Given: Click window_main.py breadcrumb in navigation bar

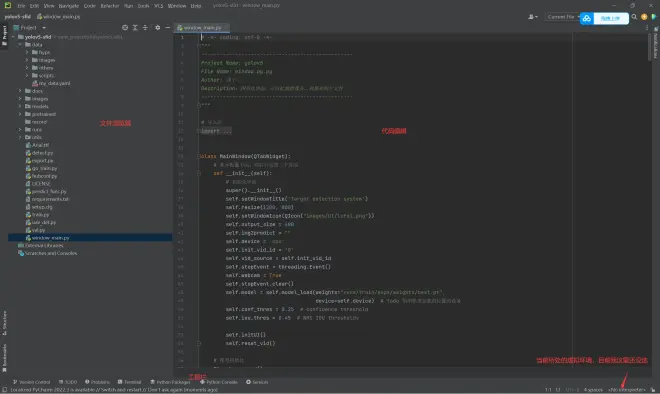Looking at the screenshot, I should pos(59,17).
